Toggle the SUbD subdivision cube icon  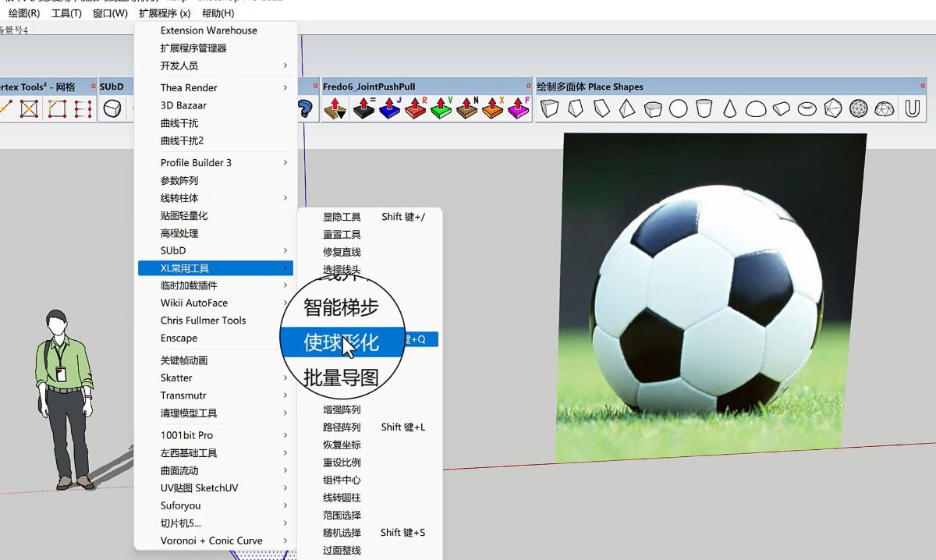click(x=112, y=108)
